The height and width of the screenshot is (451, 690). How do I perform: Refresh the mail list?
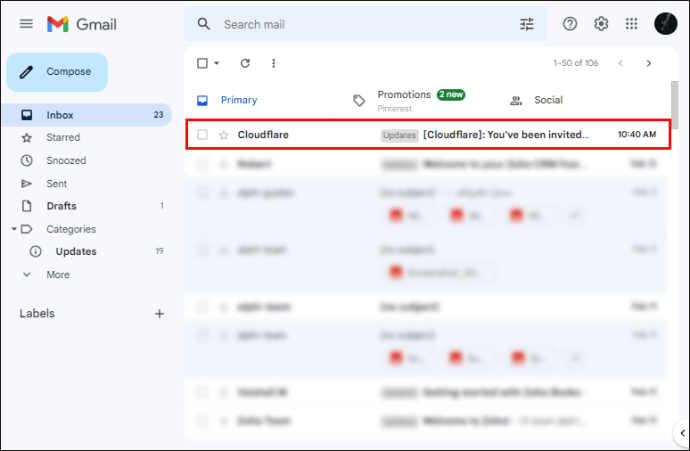pos(245,63)
